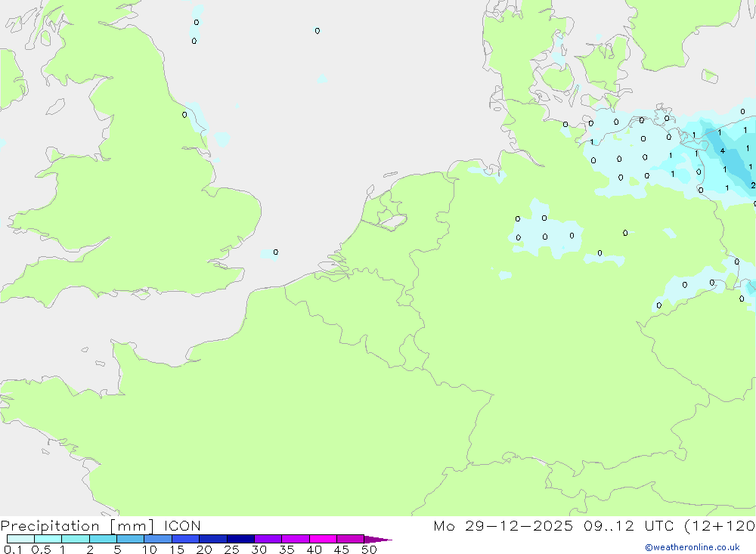Click the "Precipitation [mm] ICON" title text
This screenshot has height=554, width=756.
click(x=101, y=526)
